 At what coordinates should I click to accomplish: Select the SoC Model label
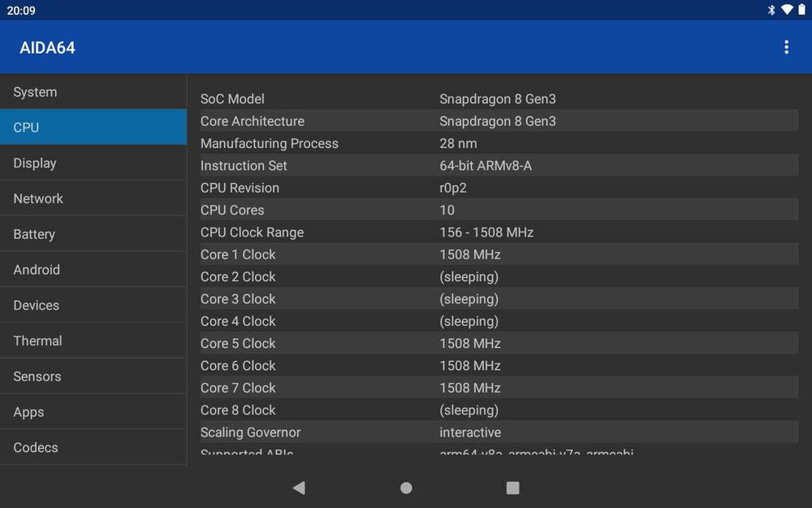click(232, 99)
